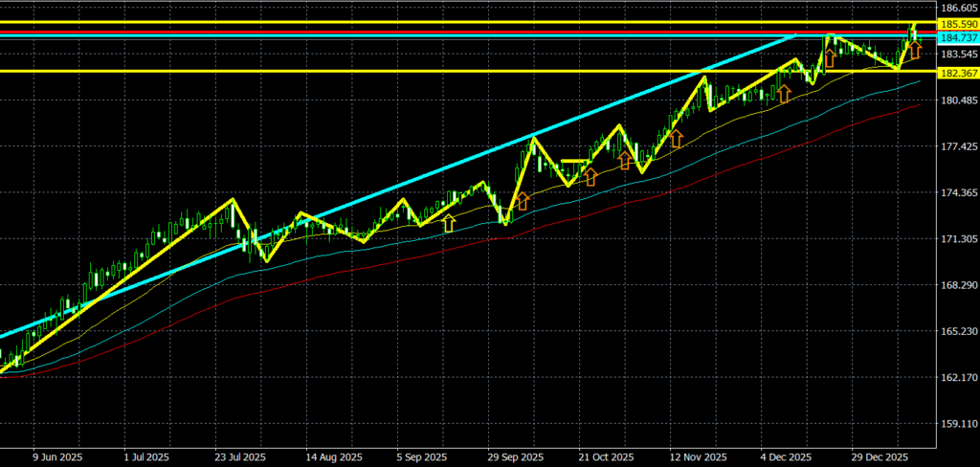The height and width of the screenshot is (467, 980).
Task: Click the yellow 182.367 price label
Action: point(957,73)
